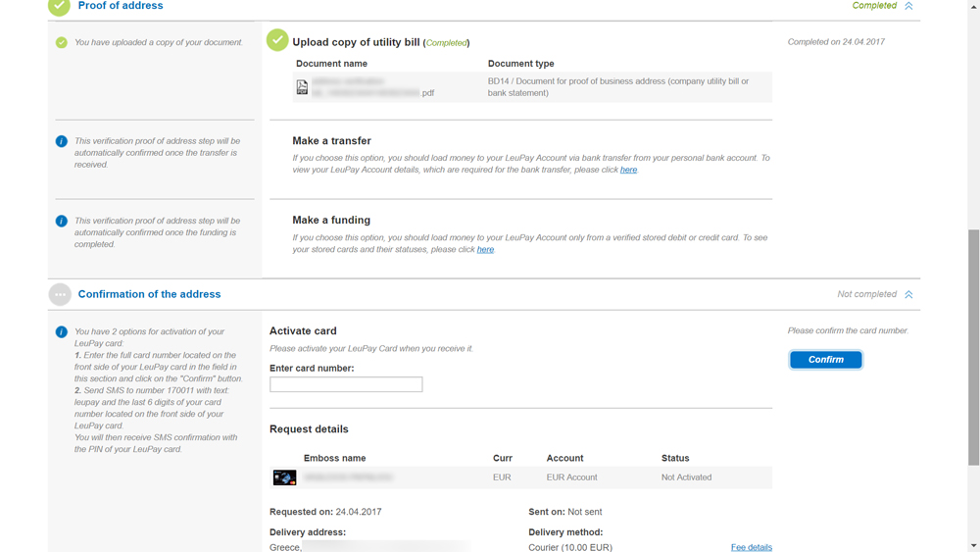980x552 pixels.
Task: Click the green '(Completed)' status after utility bill
Action: (x=446, y=42)
